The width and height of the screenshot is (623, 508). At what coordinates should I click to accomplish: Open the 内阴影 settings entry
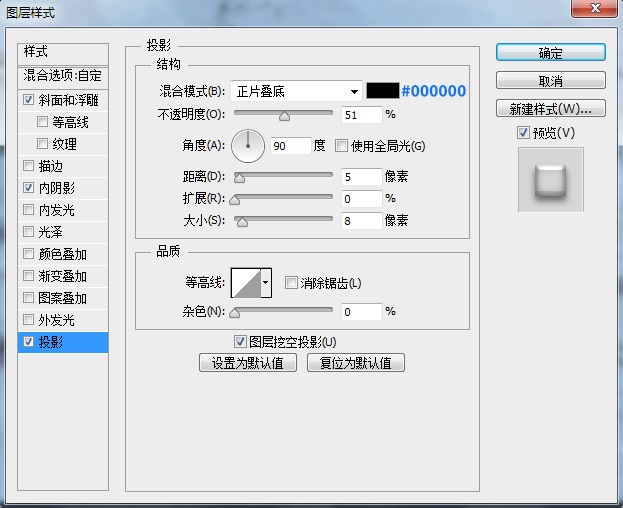point(56,188)
